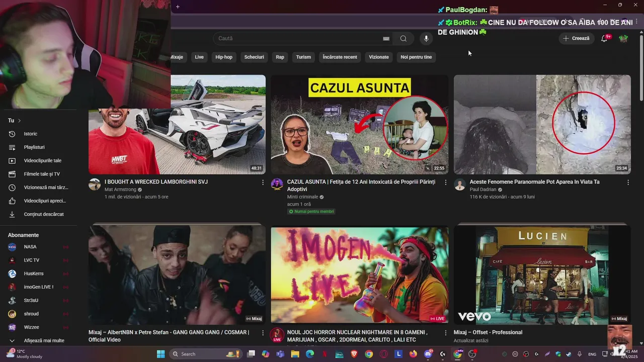Select the Încărcate recent filter chip
The image size is (644, 362).
coord(340,57)
